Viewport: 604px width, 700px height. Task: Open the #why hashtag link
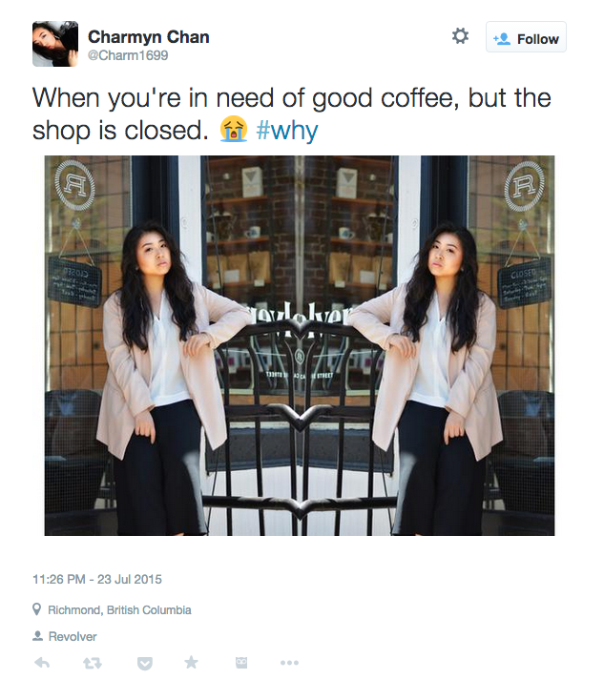[x=287, y=131]
